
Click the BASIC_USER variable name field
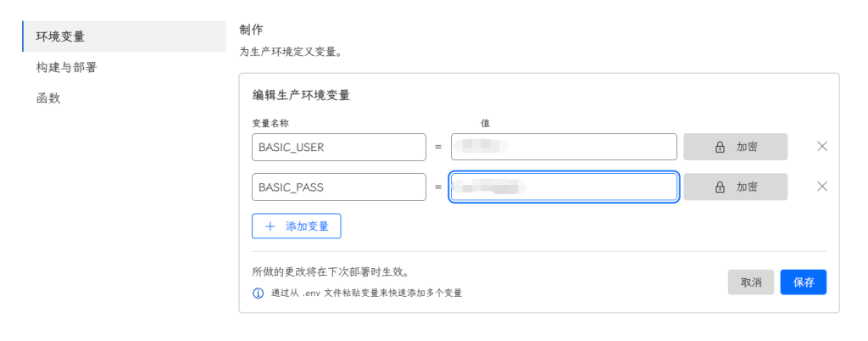pyautogui.click(x=338, y=147)
